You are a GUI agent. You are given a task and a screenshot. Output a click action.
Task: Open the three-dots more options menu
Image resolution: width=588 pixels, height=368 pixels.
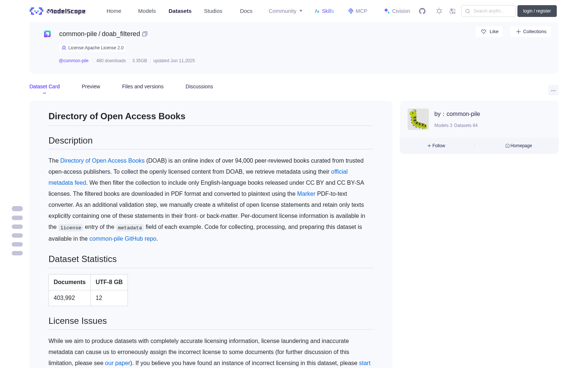pos(553,90)
